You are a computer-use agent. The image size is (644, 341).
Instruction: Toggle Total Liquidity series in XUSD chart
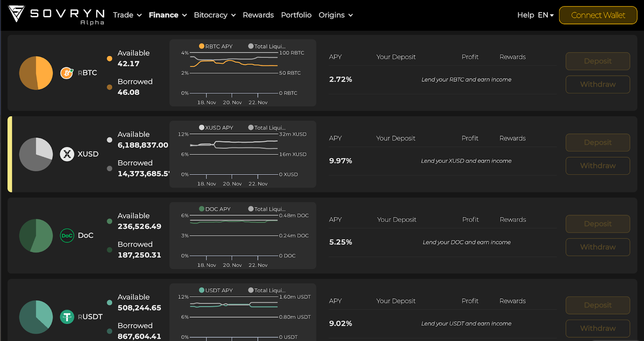point(267,127)
